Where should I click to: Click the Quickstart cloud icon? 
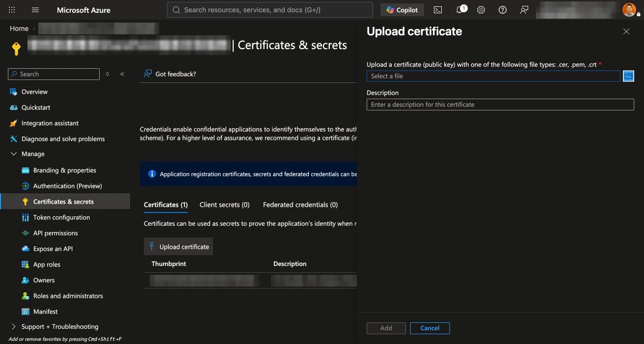[13, 107]
